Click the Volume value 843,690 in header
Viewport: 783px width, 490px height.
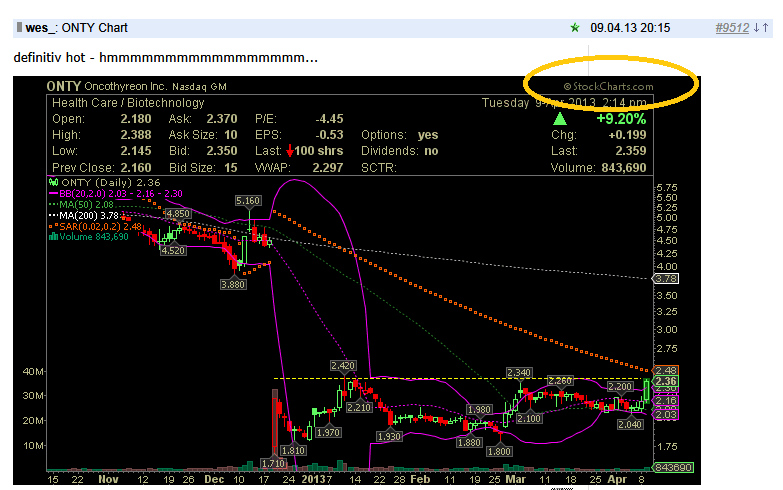coord(624,167)
